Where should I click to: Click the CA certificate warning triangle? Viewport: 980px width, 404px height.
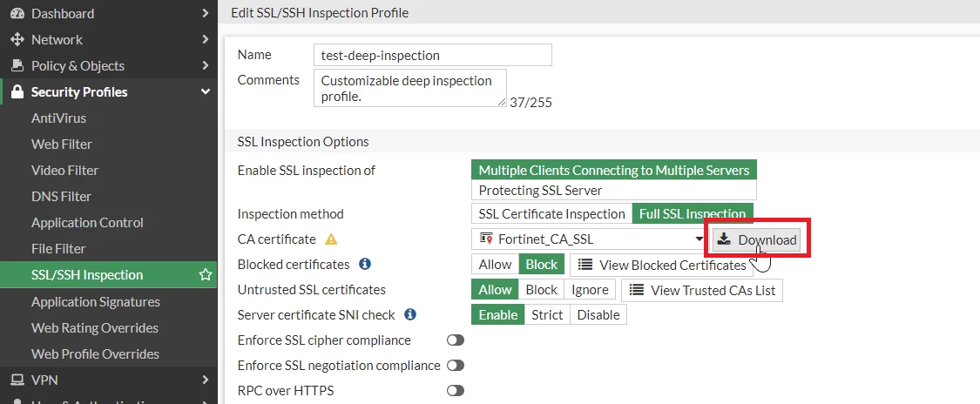coord(331,239)
